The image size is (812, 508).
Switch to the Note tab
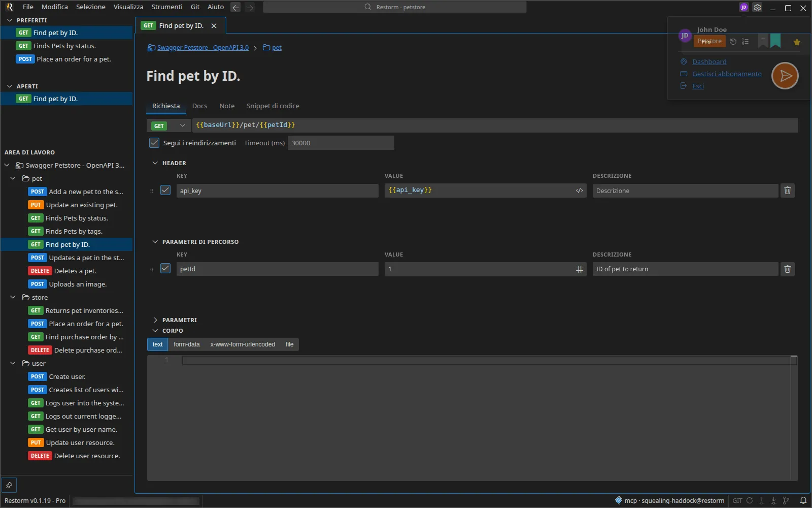227,106
